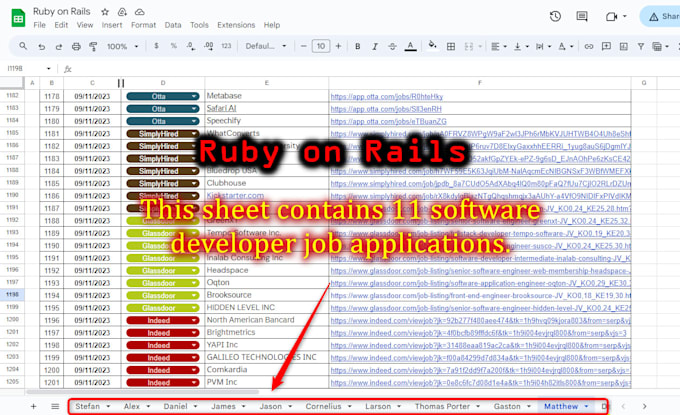This screenshot has height=415, width=680.
Task: Open the File menu
Action: click(x=39, y=25)
